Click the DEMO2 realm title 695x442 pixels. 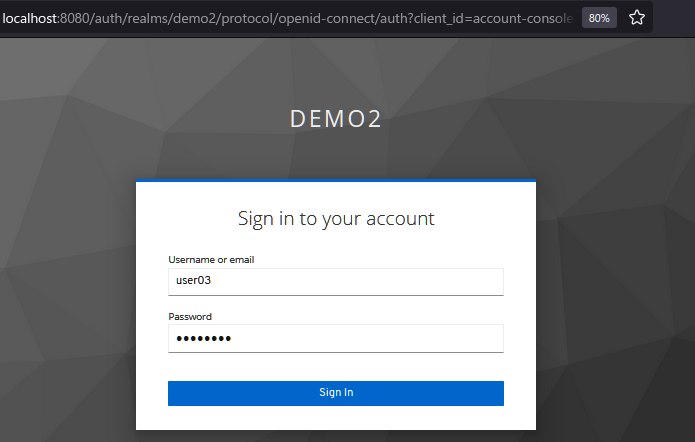click(336, 119)
